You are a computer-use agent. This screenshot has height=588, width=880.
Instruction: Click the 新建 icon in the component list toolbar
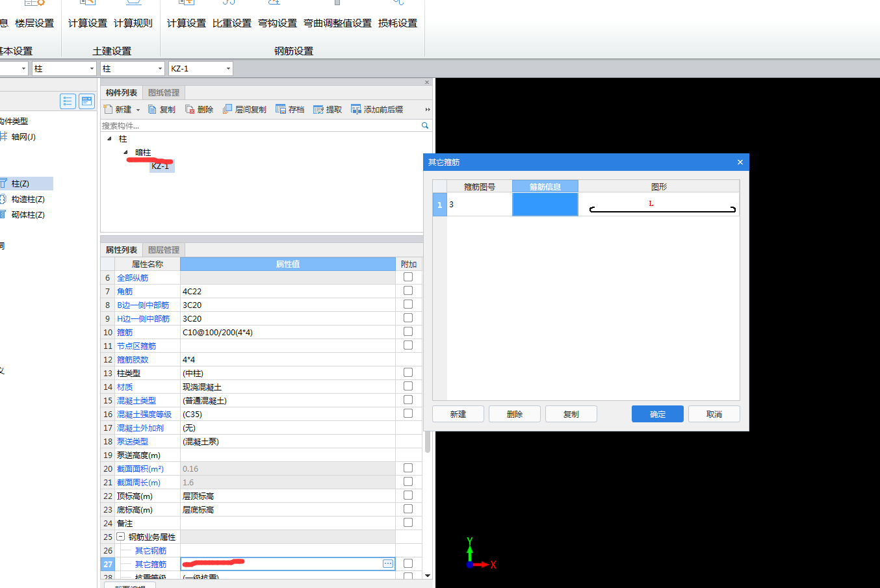pos(109,109)
